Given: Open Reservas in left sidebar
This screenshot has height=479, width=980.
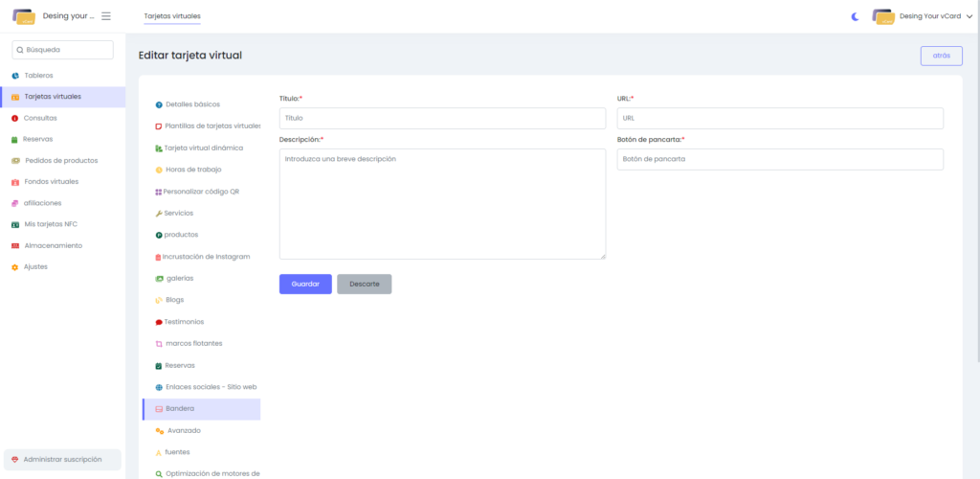Looking at the screenshot, I should 38,139.
